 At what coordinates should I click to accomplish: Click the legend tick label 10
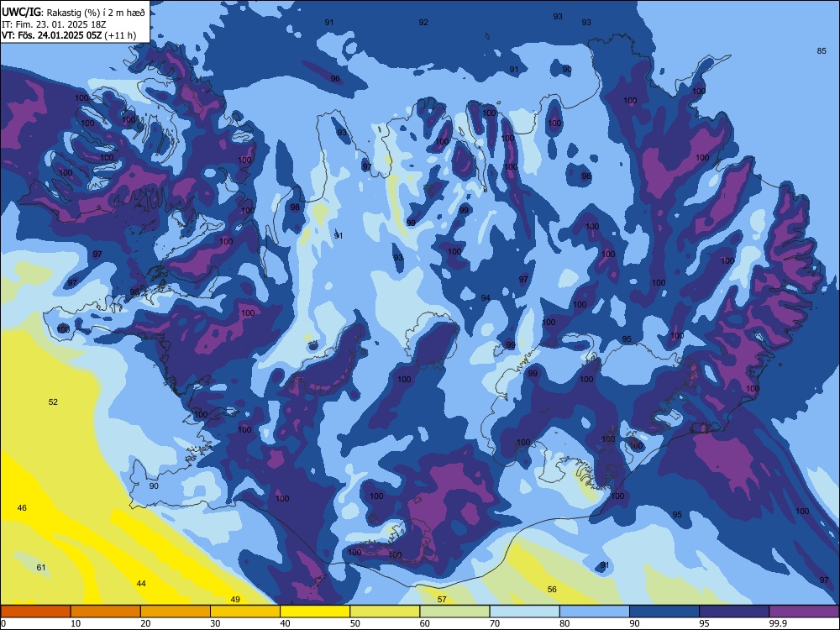[76, 623]
